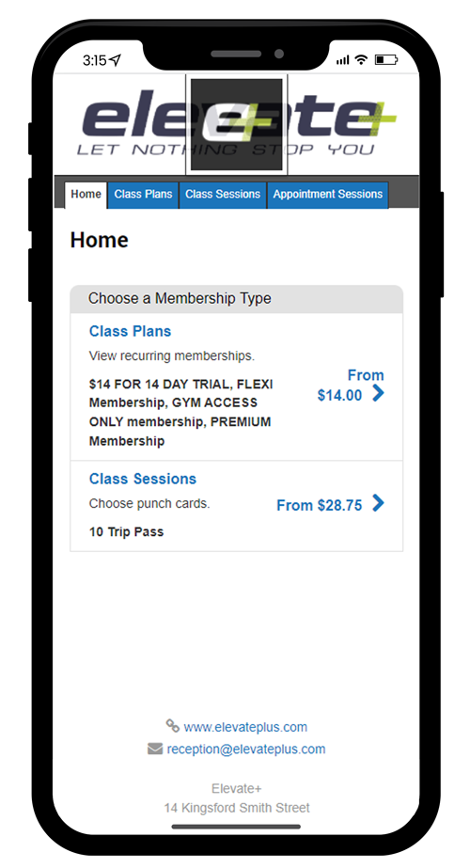Tap the battery status icon

point(385,60)
